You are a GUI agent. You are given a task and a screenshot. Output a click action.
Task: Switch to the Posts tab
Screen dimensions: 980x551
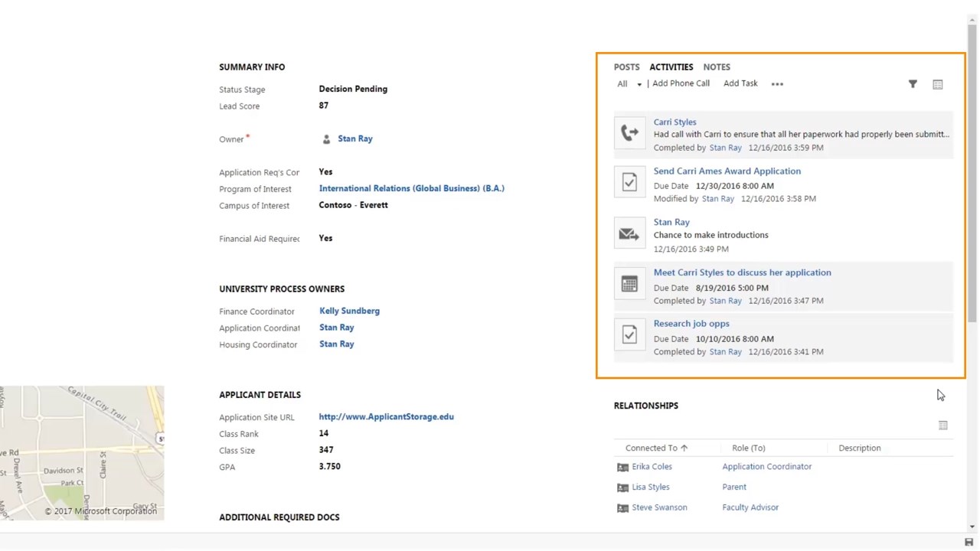point(626,67)
